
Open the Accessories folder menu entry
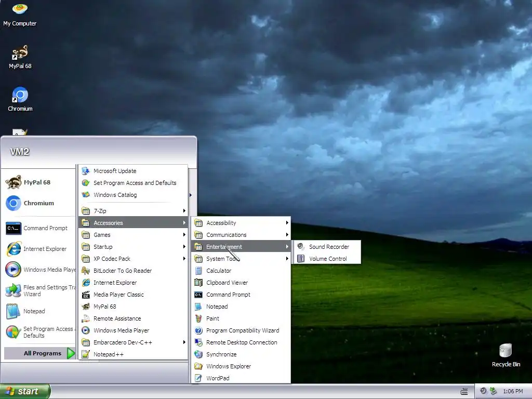tap(134, 222)
